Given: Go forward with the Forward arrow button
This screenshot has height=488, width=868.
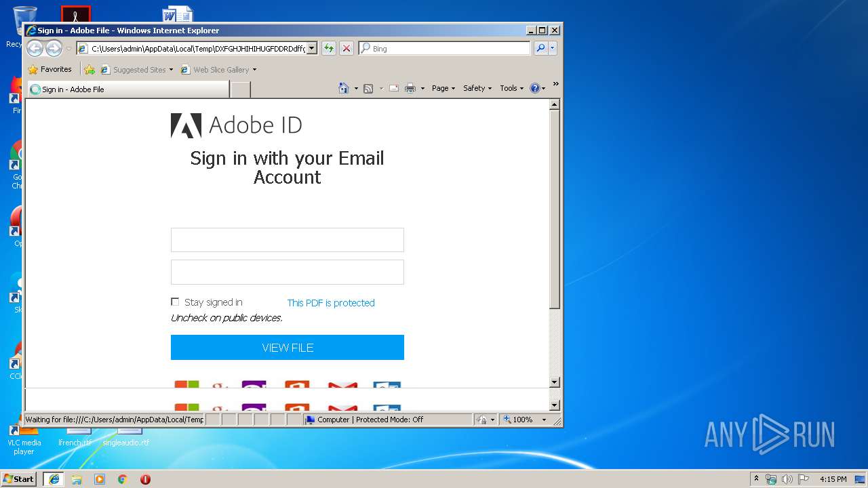Looking at the screenshot, I should pos(54,48).
